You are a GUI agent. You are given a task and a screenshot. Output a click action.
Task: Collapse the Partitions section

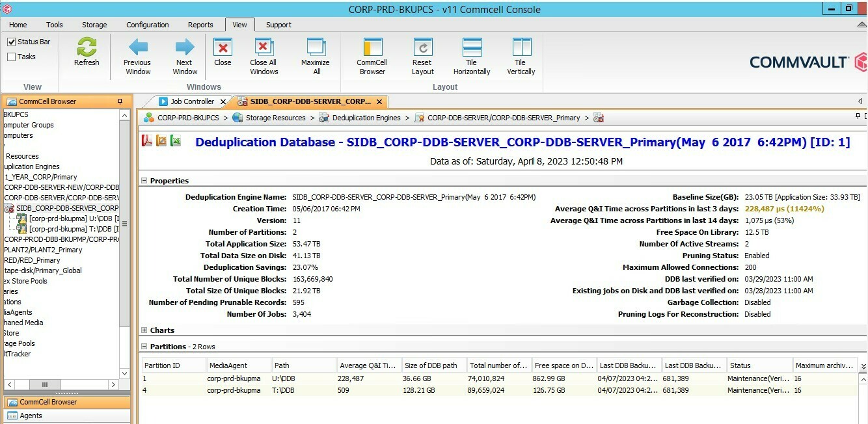(144, 347)
